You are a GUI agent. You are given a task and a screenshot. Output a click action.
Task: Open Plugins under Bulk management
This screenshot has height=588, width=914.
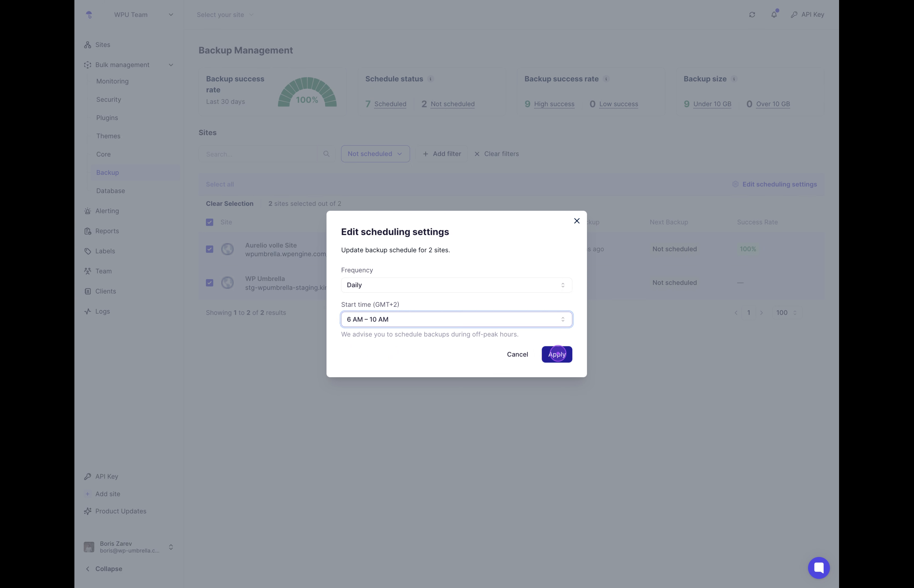(x=107, y=118)
